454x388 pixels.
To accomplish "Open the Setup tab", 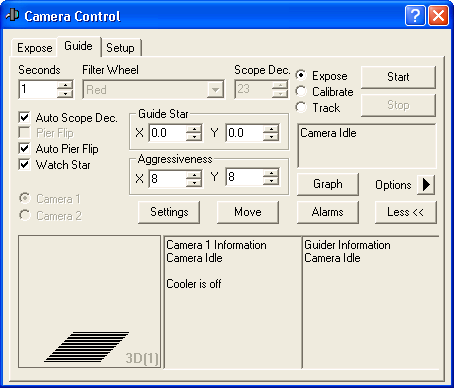I will pos(121,48).
